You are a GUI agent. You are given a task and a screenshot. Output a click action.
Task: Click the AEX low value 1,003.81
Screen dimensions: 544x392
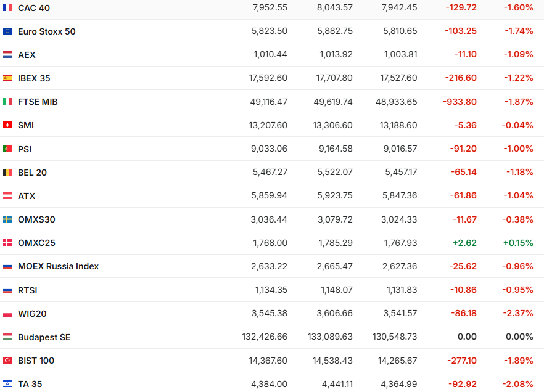[x=400, y=54]
